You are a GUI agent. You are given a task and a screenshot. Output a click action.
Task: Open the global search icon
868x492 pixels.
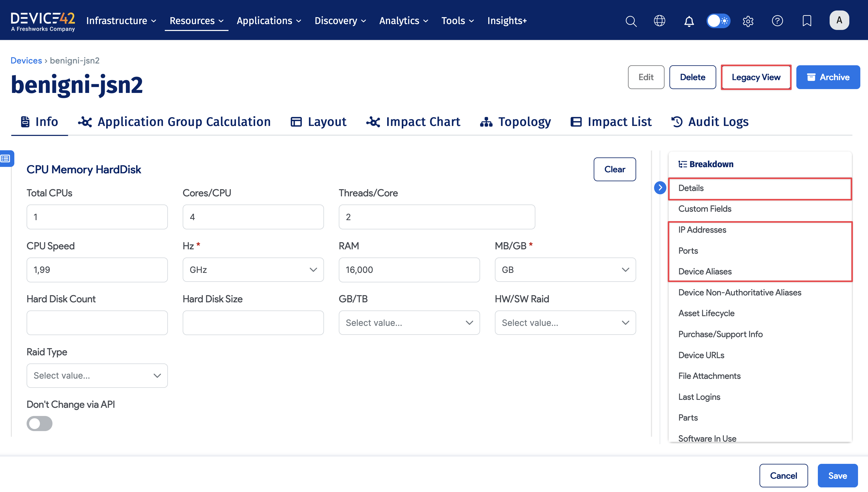(x=631, y=21)
